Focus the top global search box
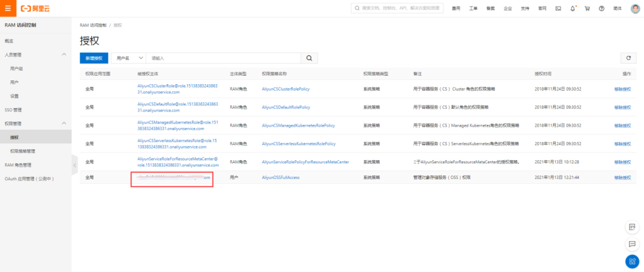The image size is (644, 272). (x=397, y=8)
